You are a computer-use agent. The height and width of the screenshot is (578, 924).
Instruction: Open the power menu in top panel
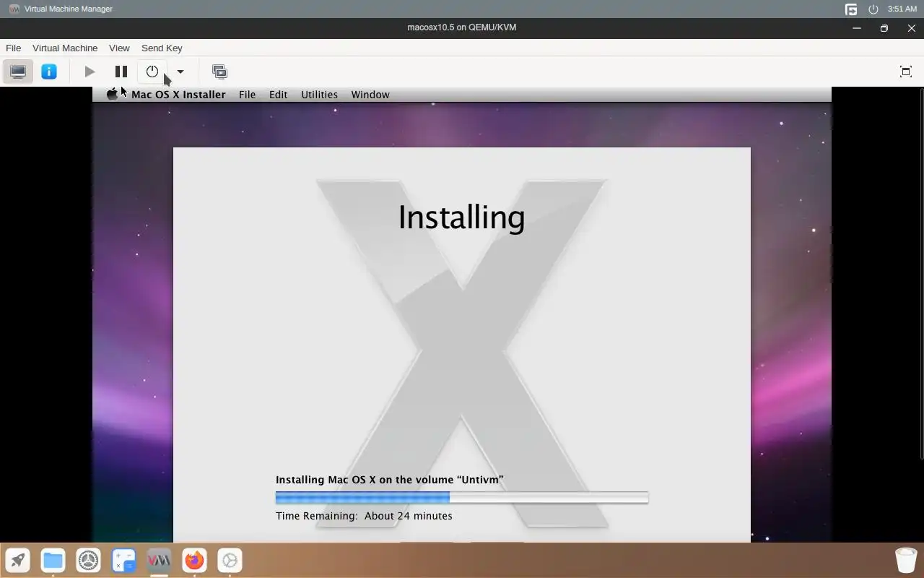click(873, 9)
